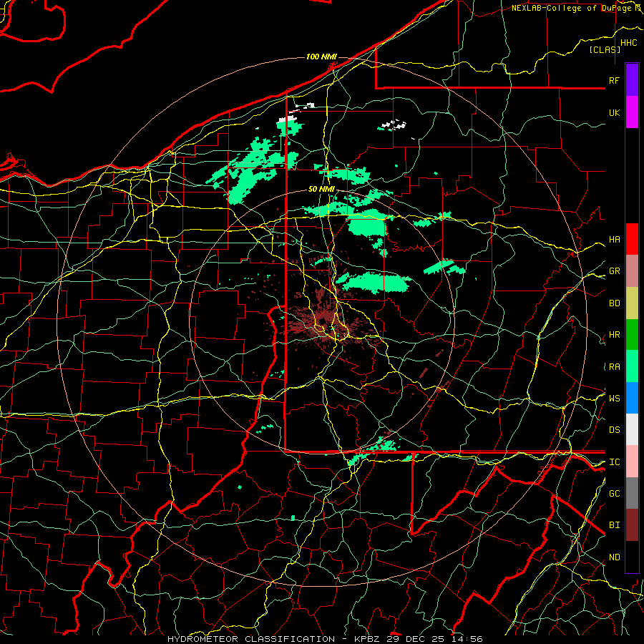Click the UK legend label
Image resolution: width=644 pixels, height=644 pixels.
tap(614, 112)
